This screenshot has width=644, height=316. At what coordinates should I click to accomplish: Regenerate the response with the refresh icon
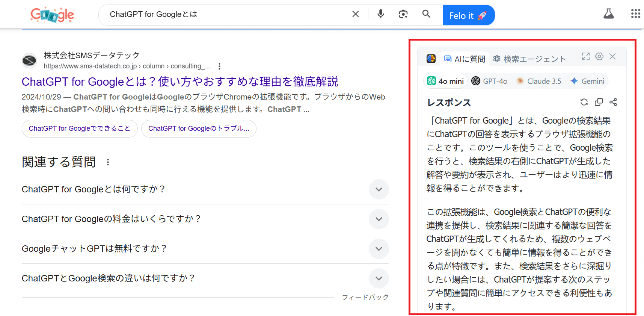[584, 102]
